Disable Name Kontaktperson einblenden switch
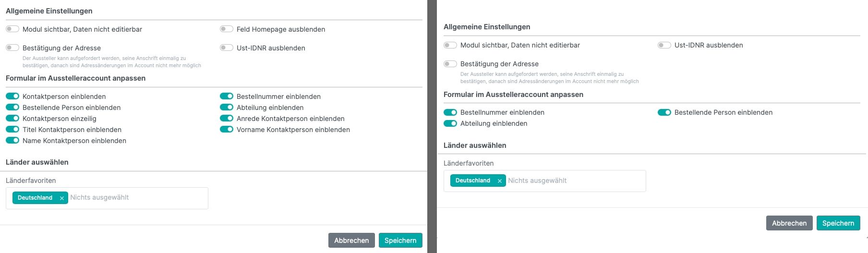This screenshot has height=253, width=868. (x=12, y=141)
